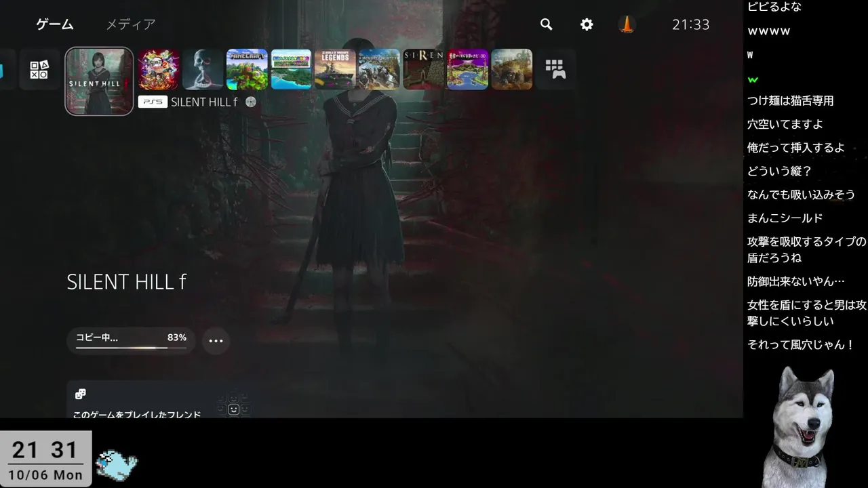The width and height of the screenshot is (868, 488).
Task: Click the overlay clock showing 21 31
Action: (45, 449)
